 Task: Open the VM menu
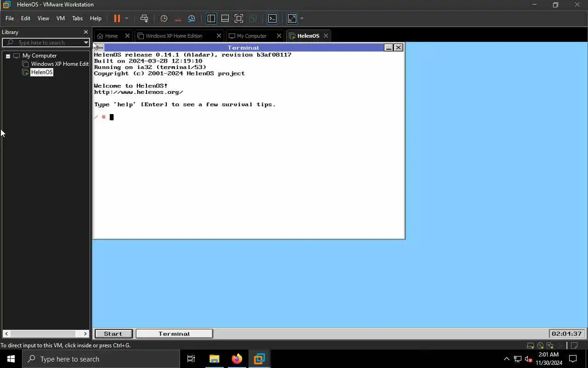(61, 18)
